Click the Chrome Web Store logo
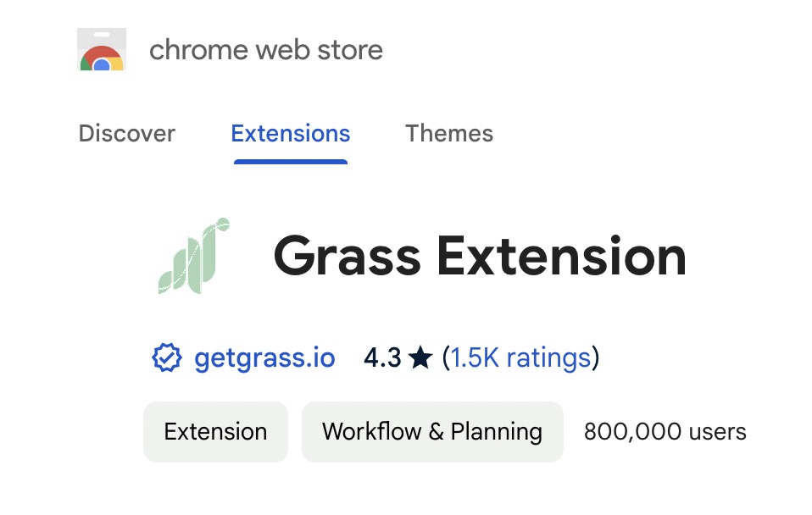The width and height of the screenshot is (812, 515). point(102,51)
